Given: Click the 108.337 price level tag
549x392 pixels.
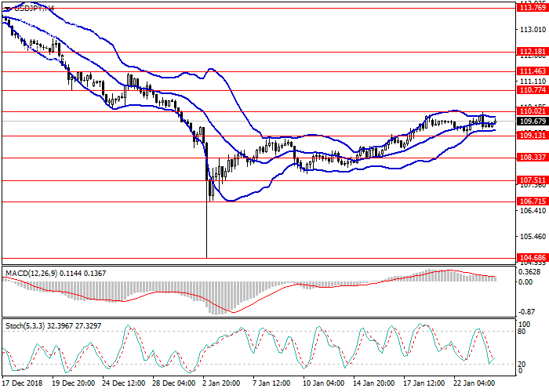Looking at the screenshot, I should coord(533,158).
